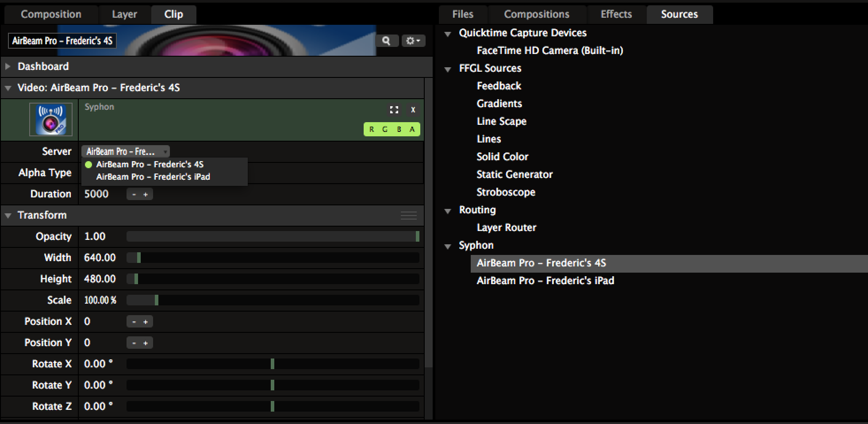
Task: Increase Position Y with the plus button
Action: coord(146,343)
